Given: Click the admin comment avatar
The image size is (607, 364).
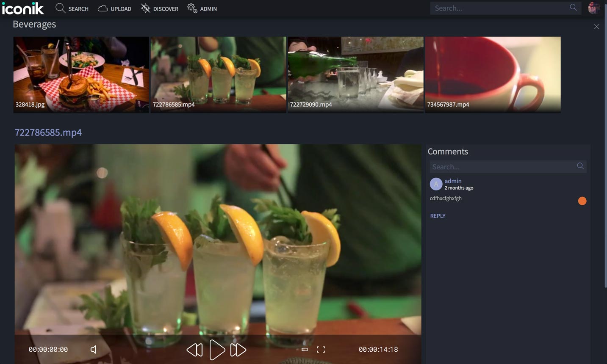Looking at the screenshot, I should point(436,184).
